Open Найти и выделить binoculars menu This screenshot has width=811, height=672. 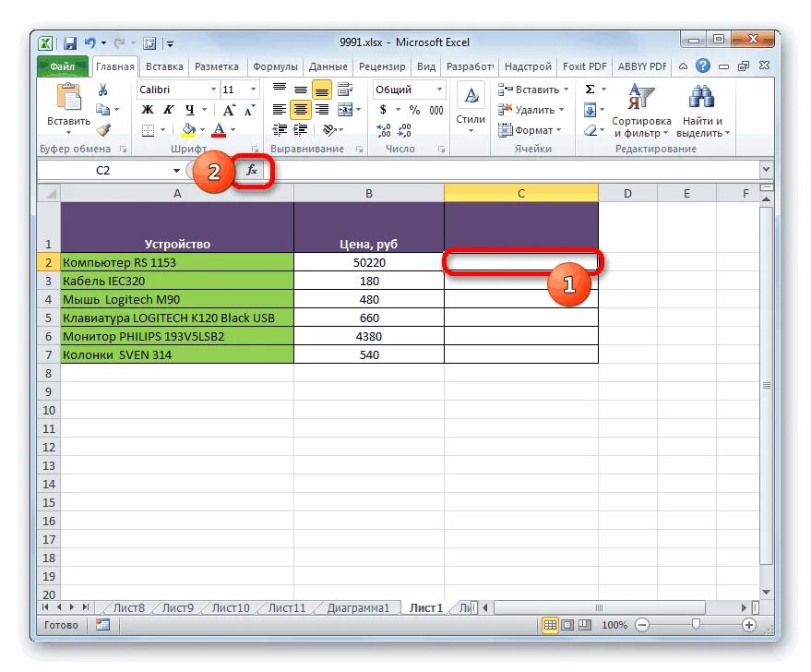pyautogui.click(x=702, y=111)
